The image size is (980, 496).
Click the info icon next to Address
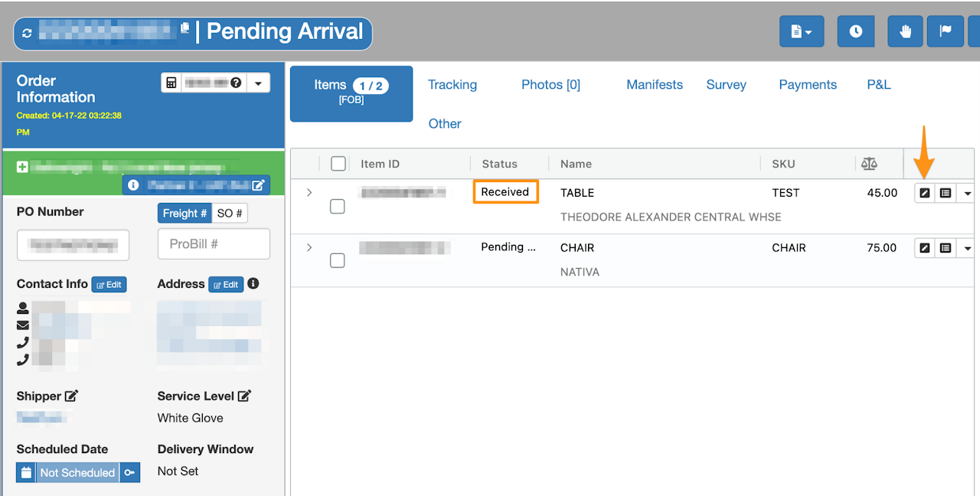coord(253,283)
